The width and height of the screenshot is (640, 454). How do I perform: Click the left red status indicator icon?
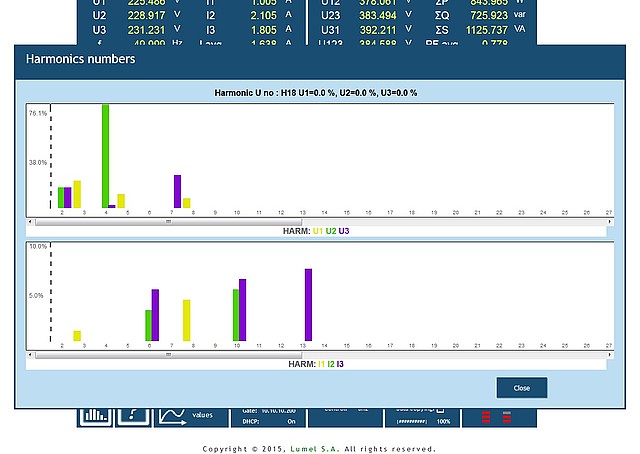click(487, 417)
